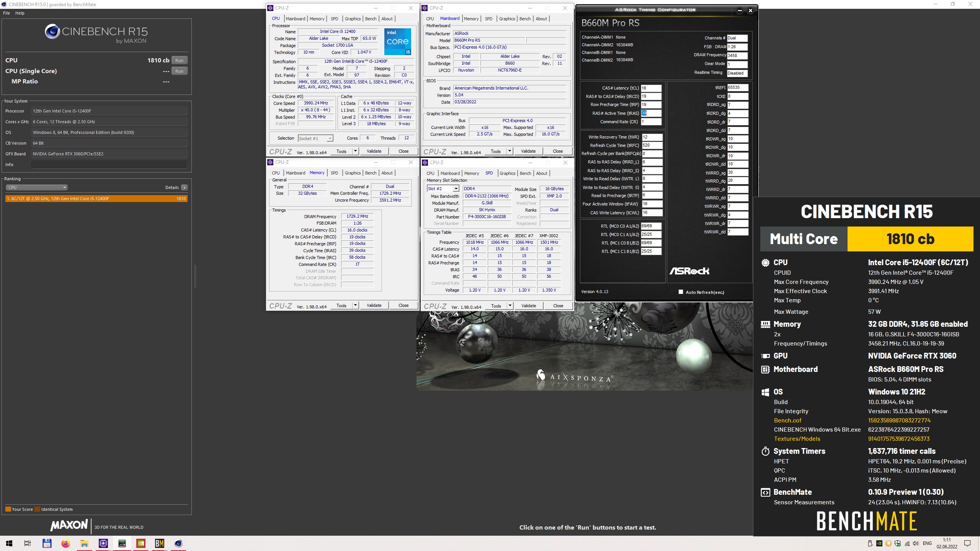The width and height of the screenshot is (980, 551).
Task: Switch to Mainboard tab in SPD CPU-Z window
Action: point(450,173)
